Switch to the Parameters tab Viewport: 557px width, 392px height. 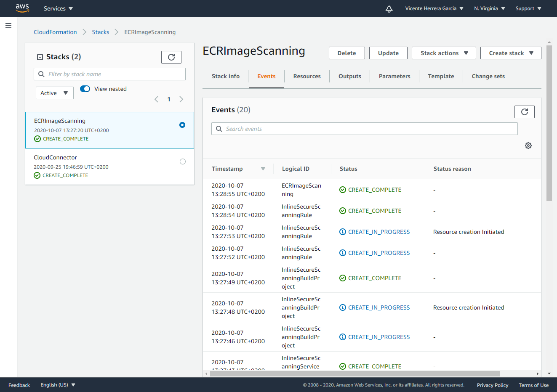tap(394, 76)
